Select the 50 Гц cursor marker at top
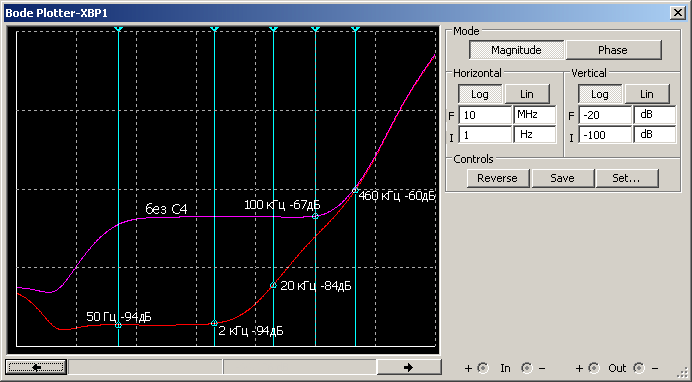 click(118, 29)
